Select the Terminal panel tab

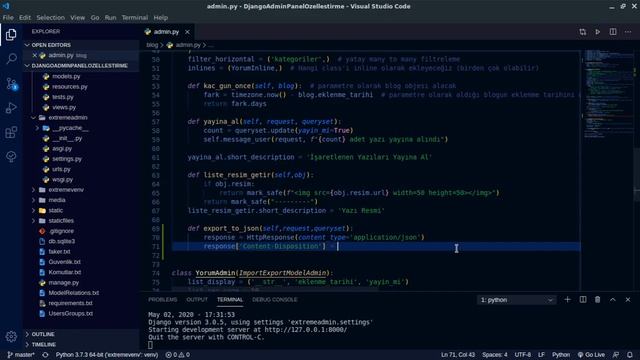point(230,300)
